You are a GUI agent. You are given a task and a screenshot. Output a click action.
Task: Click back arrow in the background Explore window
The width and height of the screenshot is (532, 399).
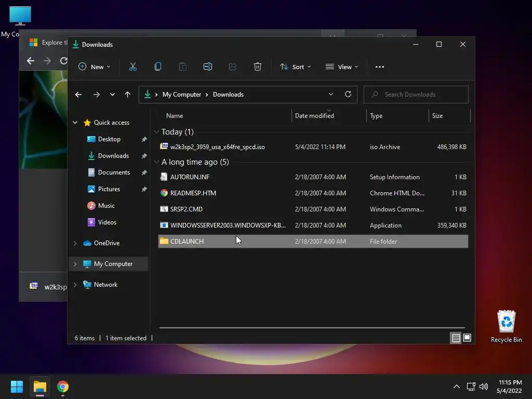(x=31, y=61)
